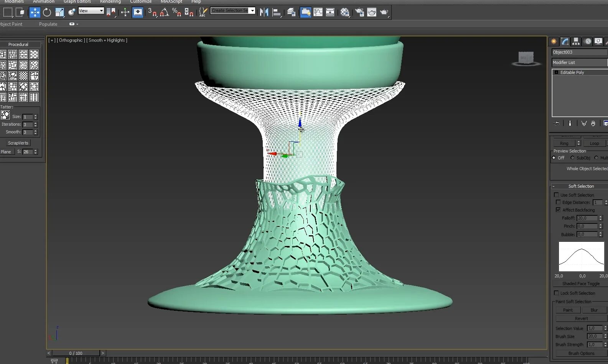The width and height of the screenshot is (608, 364).
Task: Adjust Falloff spinner arrows
Action: click(x=601, y=218)
